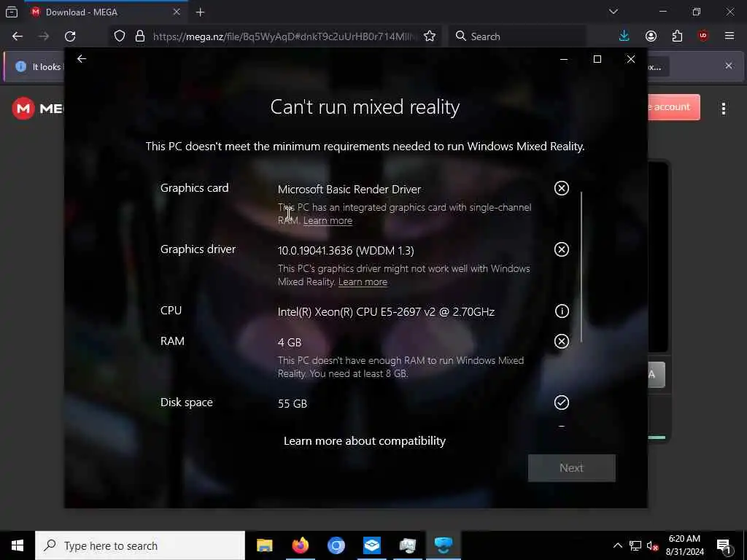Click the Microsoft Basic Render Driver text
Image resolution: width=747 pixels, height=560 pixels.
[x=349, y=190]
